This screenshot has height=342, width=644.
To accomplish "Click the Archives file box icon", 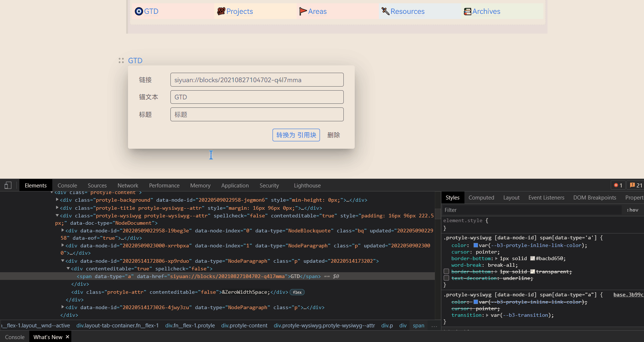I will pos(467,12).
